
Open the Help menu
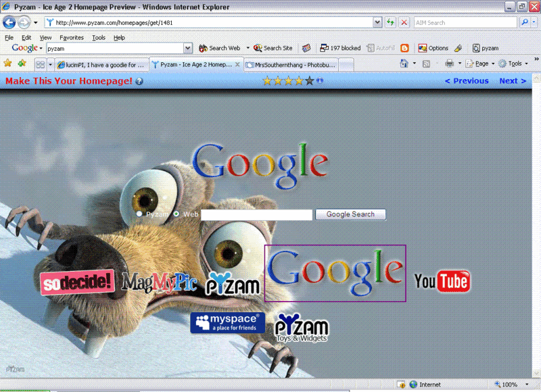(120, 38)
